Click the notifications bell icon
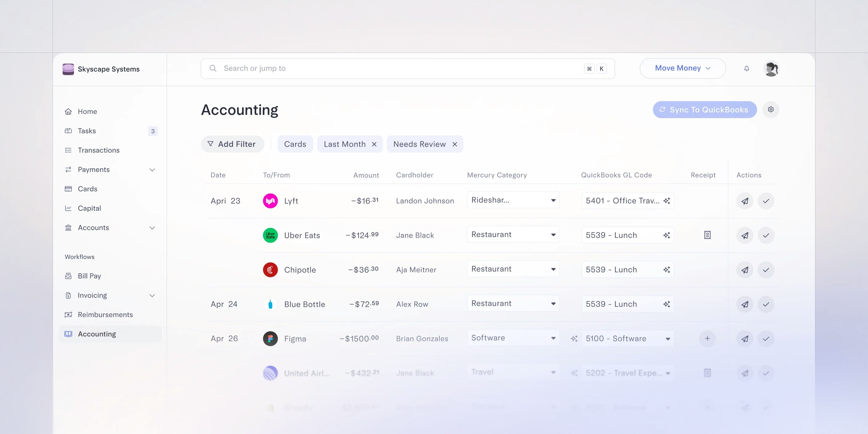Screen dimensions: 868x434 point(747,68)
